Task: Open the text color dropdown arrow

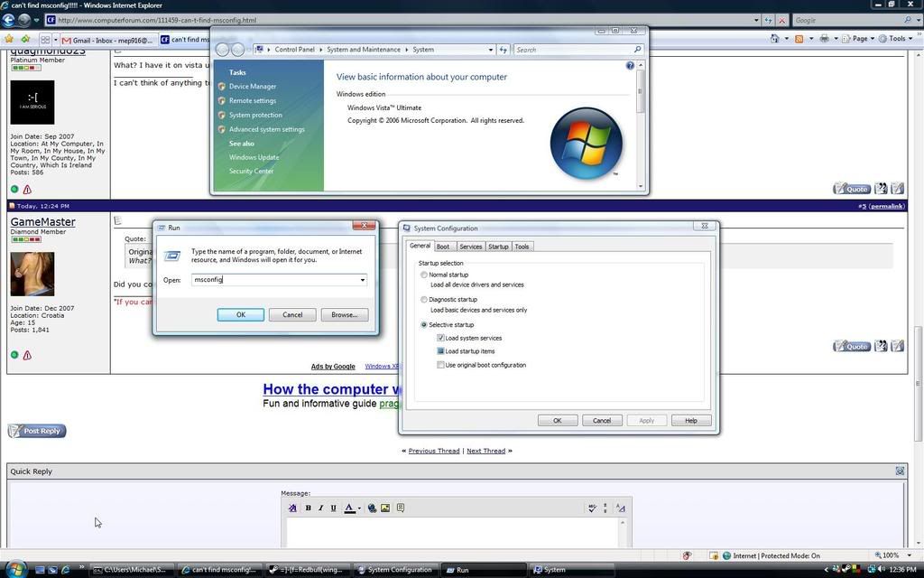Action: point(359,508)
